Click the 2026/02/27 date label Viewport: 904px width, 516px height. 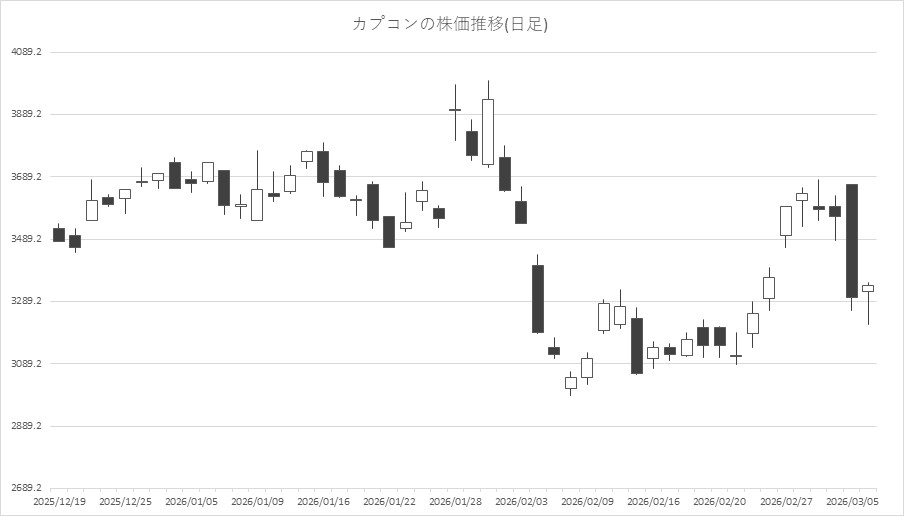[x=786, y=501]
